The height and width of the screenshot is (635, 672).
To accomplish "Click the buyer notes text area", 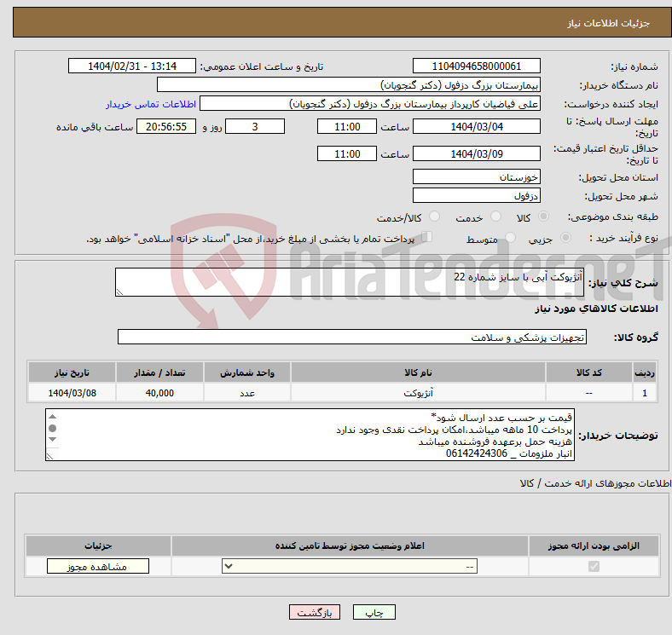I will tap(310, 435).
